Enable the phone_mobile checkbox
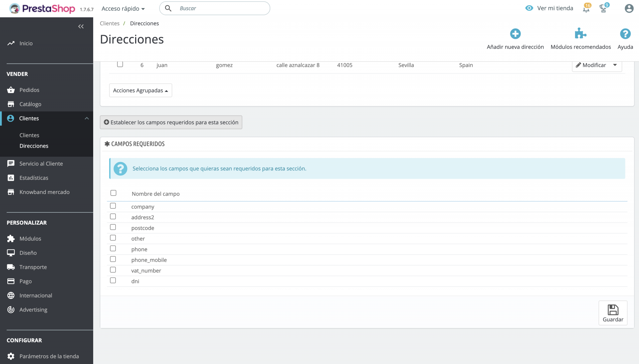639x364 pixels. (113, 259)
